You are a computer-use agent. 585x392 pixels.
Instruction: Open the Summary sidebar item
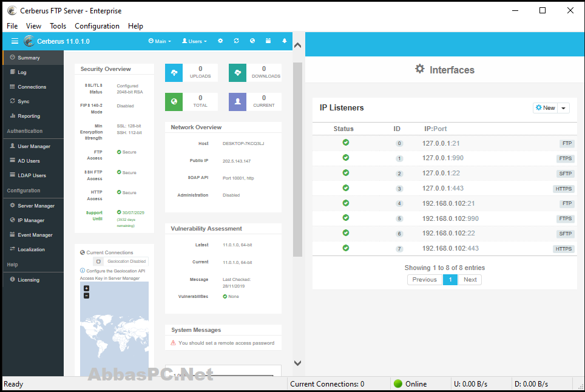click(33, 58)
